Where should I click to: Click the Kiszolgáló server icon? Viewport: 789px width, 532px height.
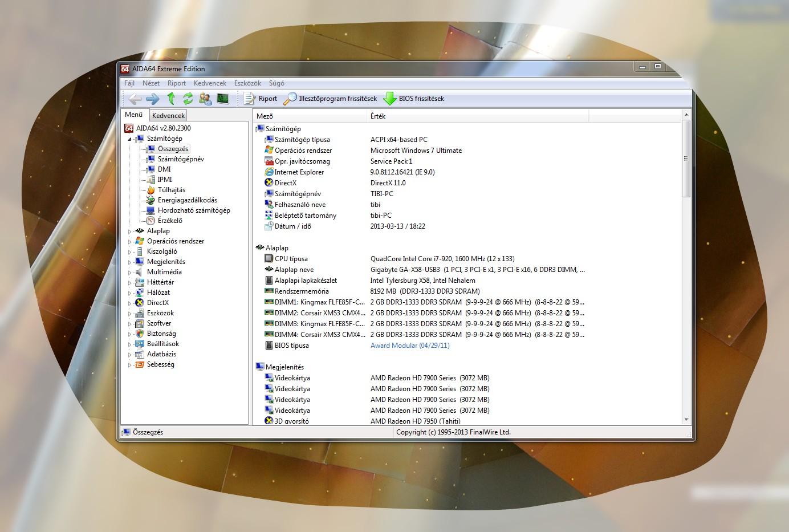coord(140,251)
